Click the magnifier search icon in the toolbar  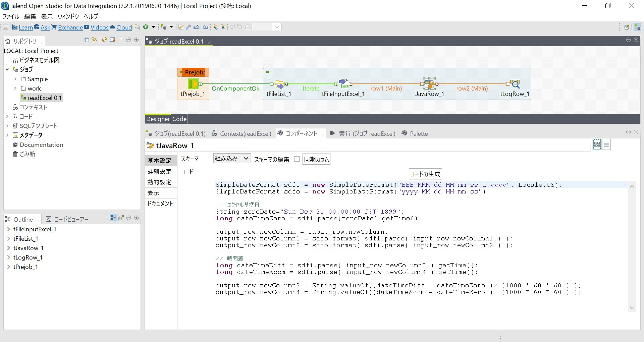(137, 27)
